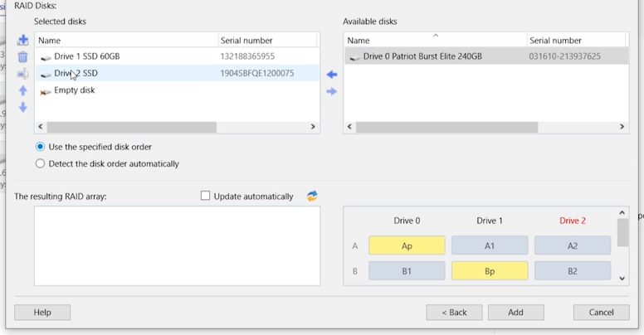
Task: Click the yellow Ap parity block
Action: click(407, 245)
